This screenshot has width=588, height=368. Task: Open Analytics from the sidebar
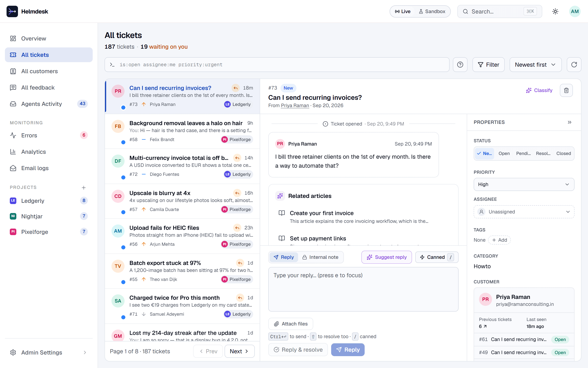[x=49, y=152]
